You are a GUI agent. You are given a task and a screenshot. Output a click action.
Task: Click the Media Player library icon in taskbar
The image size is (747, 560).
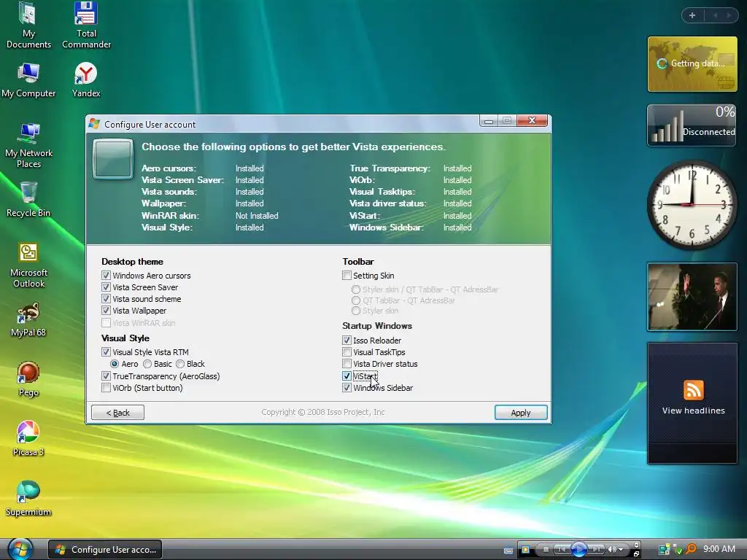click(x=525, y=550)
